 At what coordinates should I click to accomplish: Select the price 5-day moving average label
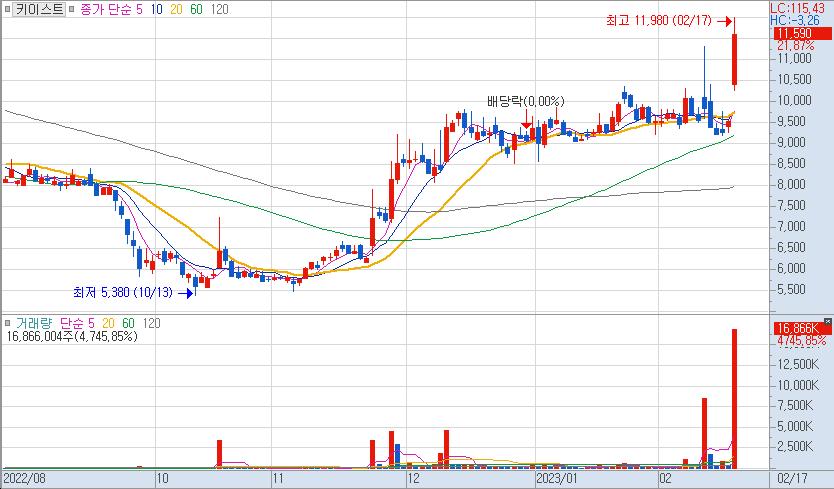139,9
